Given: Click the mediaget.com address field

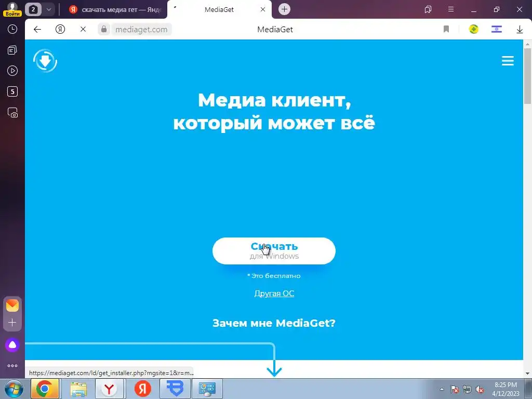Looking at the screenshot, I should tap(141, 30).
